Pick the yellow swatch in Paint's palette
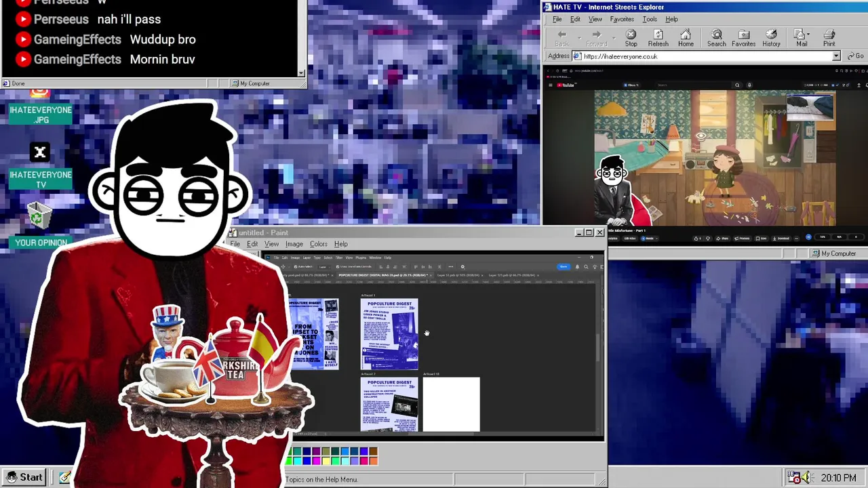This screenshot has width=868, height=488. point(326,461)
